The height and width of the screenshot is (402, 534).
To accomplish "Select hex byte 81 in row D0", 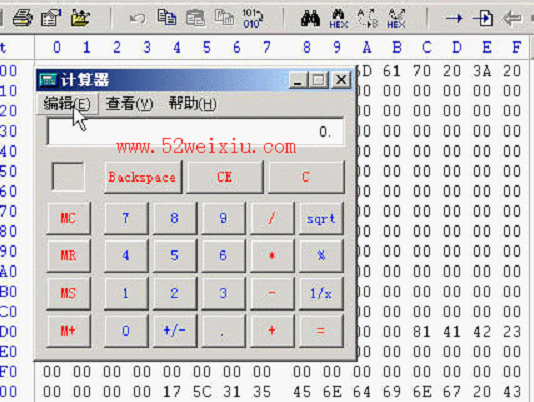I will point(422,331).
